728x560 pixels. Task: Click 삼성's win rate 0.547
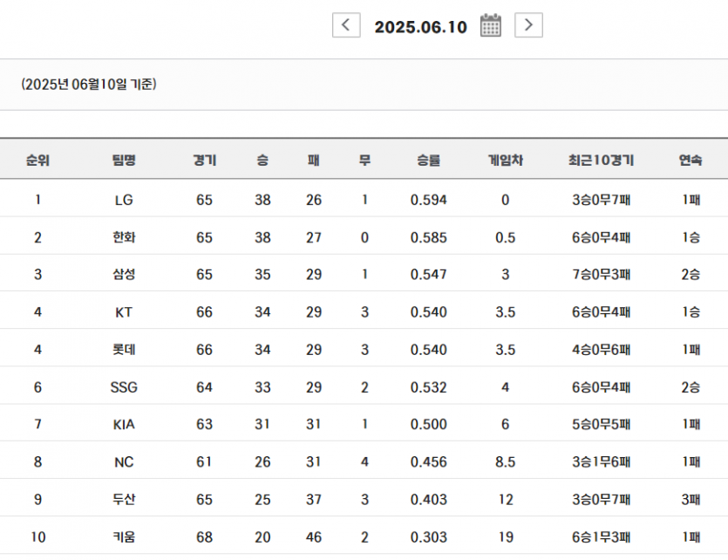[429, 275]
